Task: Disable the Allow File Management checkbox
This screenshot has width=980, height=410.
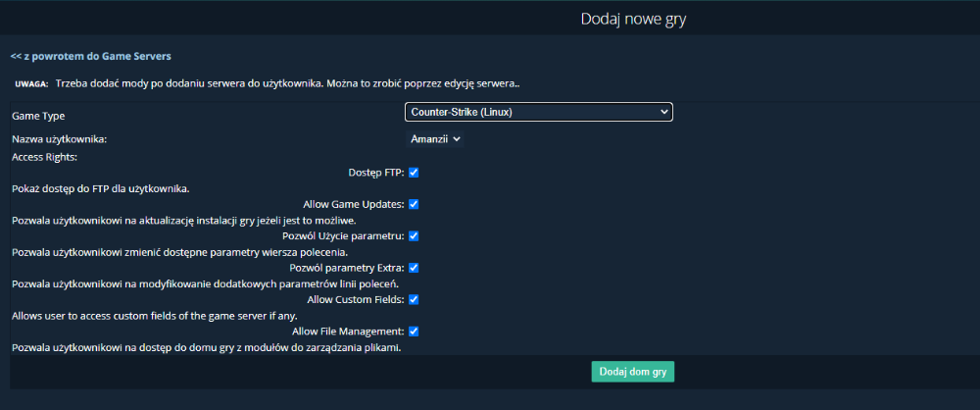Action: [x=414, y=332]
